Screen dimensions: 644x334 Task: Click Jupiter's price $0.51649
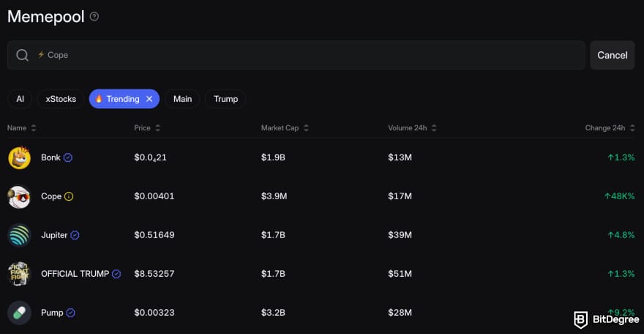154,235
